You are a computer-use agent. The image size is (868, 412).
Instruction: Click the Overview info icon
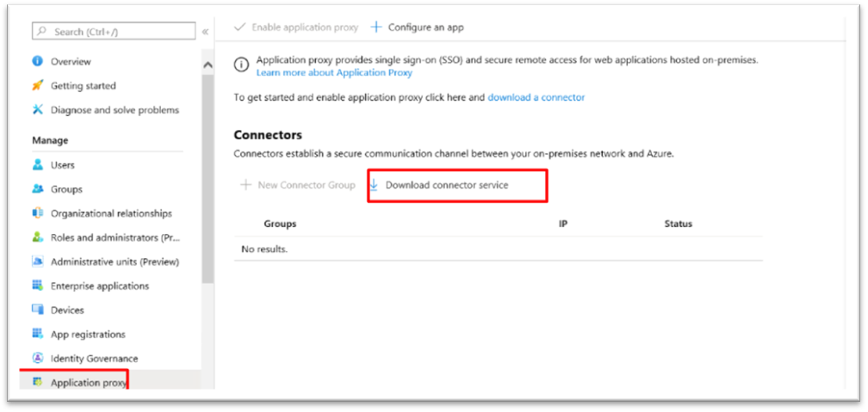click(x=38, y=61)
